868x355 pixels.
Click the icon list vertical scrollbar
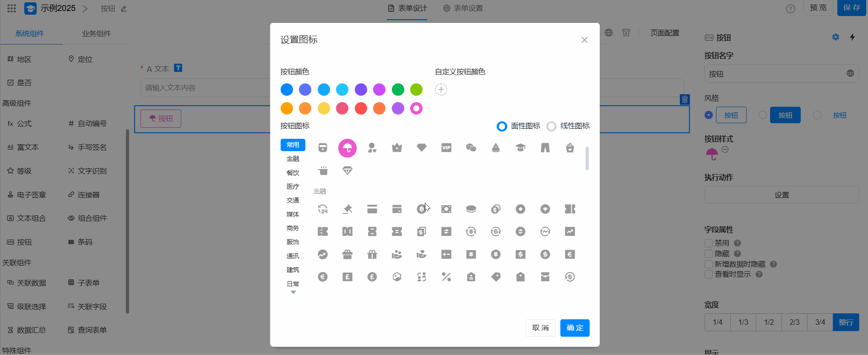pyautogui.click(x=587, y=158)
